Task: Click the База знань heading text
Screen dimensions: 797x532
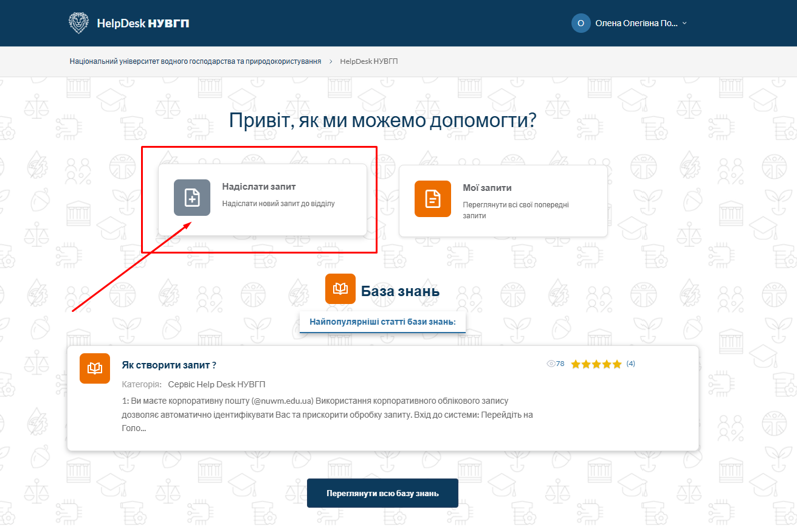Action: pyautogui.click(x=400, y=291)
